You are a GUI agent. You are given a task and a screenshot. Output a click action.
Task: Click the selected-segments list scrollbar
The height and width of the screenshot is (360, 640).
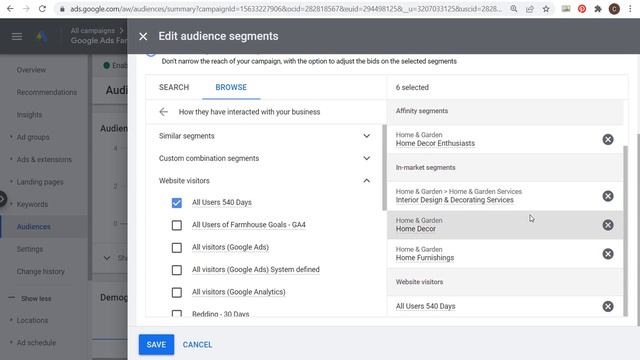pyautogui.click(x=626, y=231)
